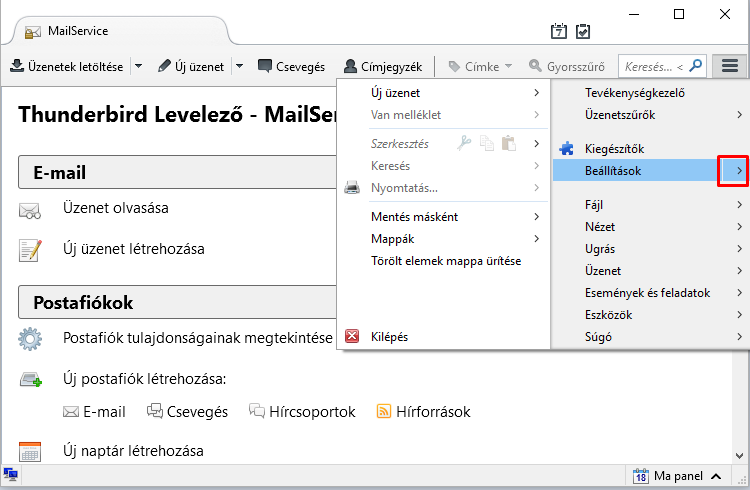This screenshot has height=490, width=750.
Task: Select Törölt elemek mappa ürítése
Action: pyautogui.click(x=446, y=261)
